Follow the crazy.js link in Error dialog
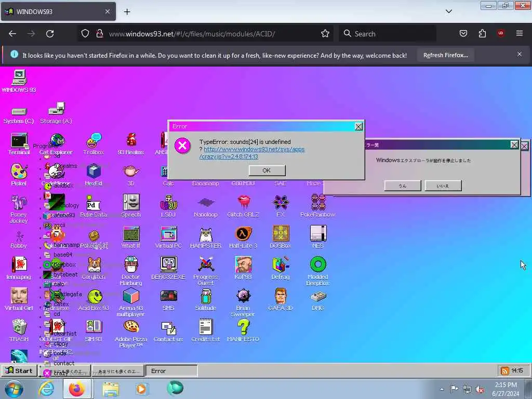The image size is (532, 399). pyautogui.click(x=252, y=153)
